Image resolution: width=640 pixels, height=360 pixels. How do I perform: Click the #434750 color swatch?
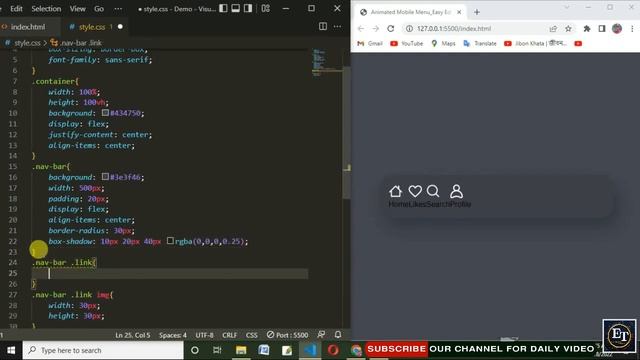click(x=105, y=113)
